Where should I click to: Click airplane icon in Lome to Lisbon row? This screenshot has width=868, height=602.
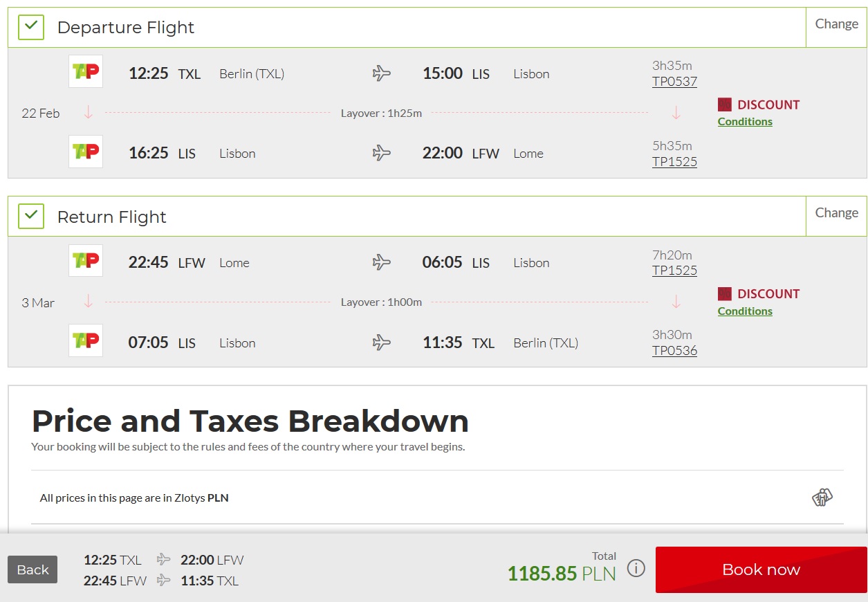click(382, 262)
